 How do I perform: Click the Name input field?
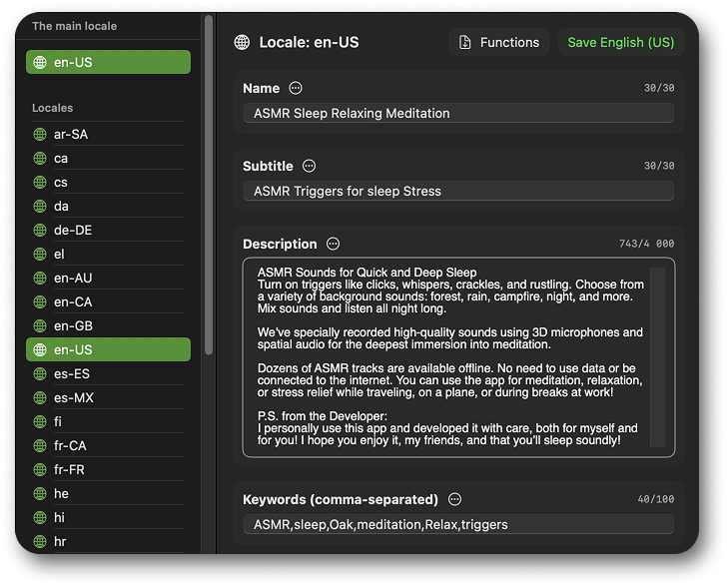pos(458,113)
